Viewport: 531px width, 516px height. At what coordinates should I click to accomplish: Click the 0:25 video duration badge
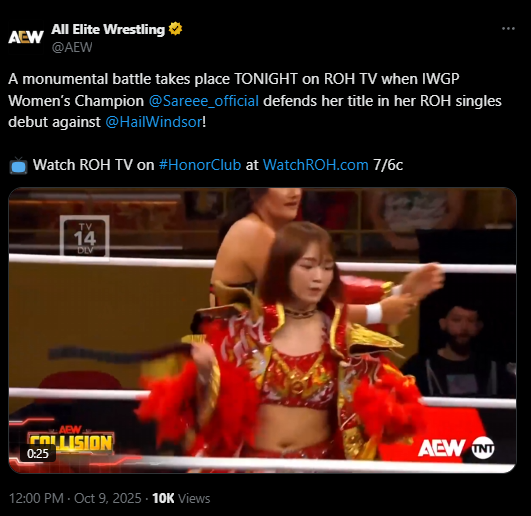point(38,453)
